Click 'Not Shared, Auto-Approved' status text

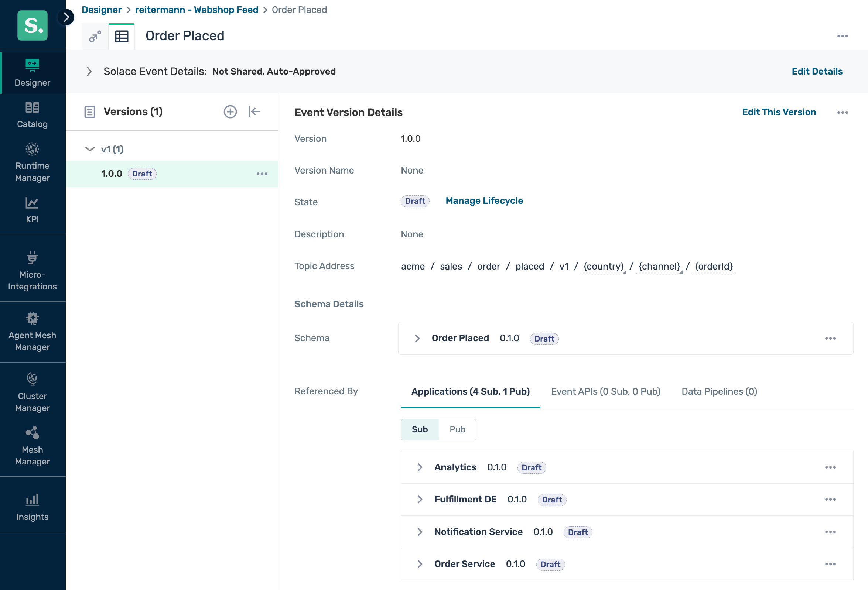tap(274, 71)
